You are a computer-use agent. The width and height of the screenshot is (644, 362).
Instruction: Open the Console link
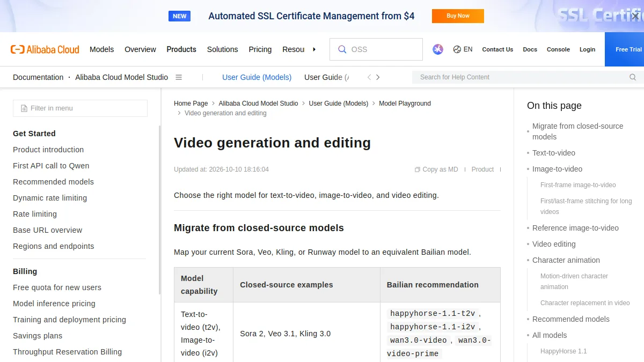point(558,49)
